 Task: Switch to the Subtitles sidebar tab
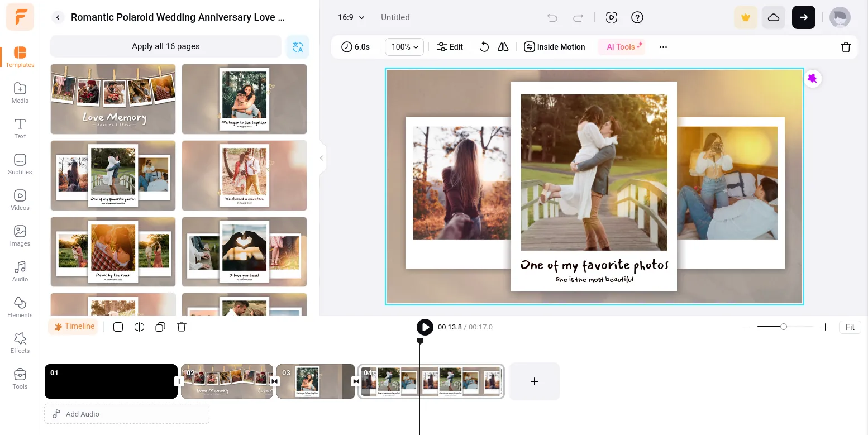coord(20,164)
